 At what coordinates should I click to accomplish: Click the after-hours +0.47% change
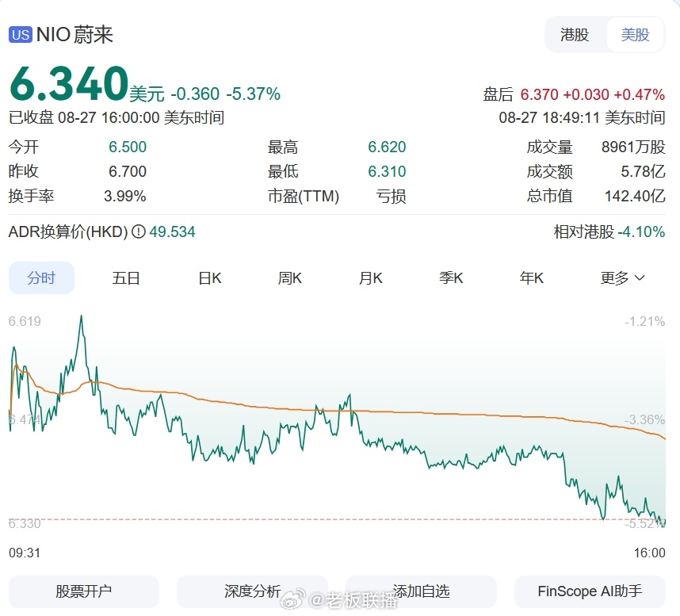point(640,94)
